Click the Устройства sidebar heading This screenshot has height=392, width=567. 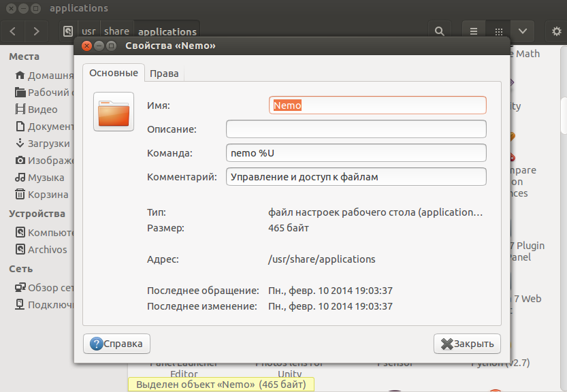(37, 214)
